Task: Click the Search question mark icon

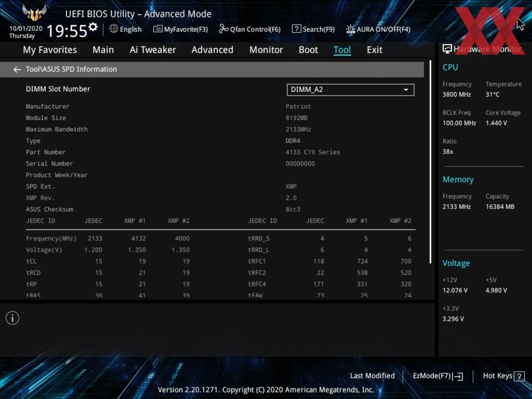Action: [297, 29]
